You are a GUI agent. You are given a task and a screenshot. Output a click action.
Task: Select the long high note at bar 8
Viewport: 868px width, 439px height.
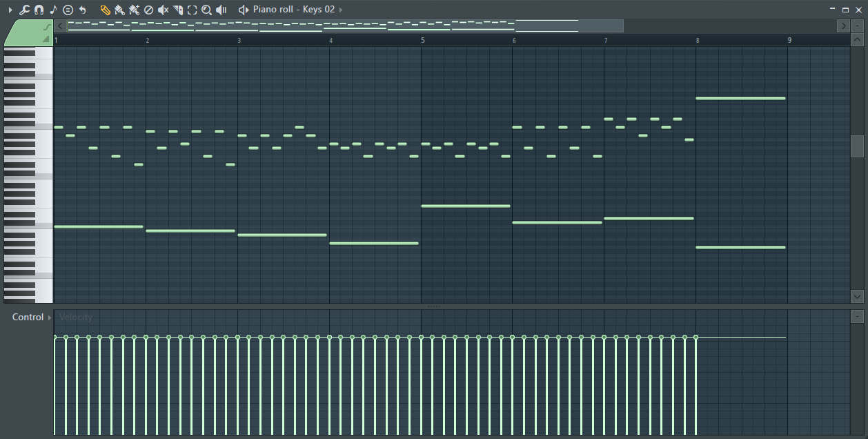[x=741, y=99]
